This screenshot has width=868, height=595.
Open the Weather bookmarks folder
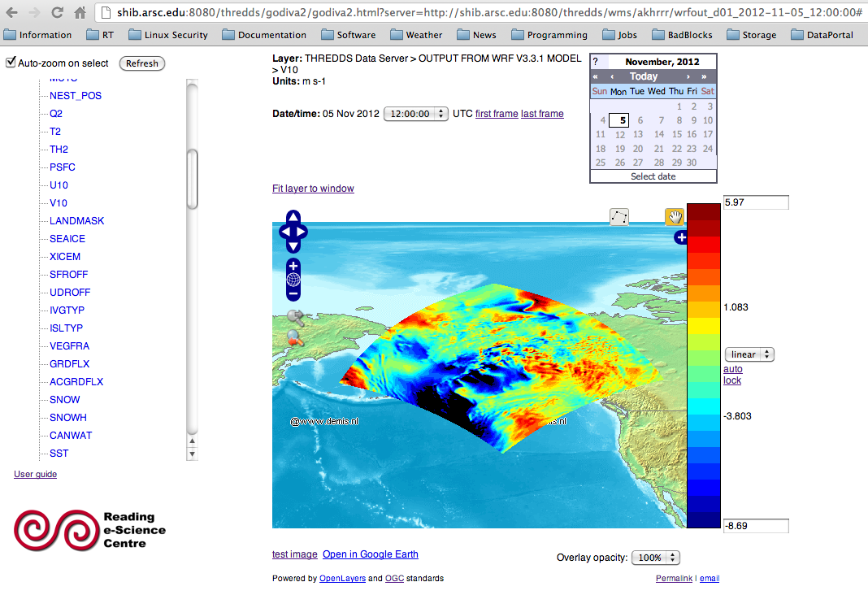(x=415, y=35)
